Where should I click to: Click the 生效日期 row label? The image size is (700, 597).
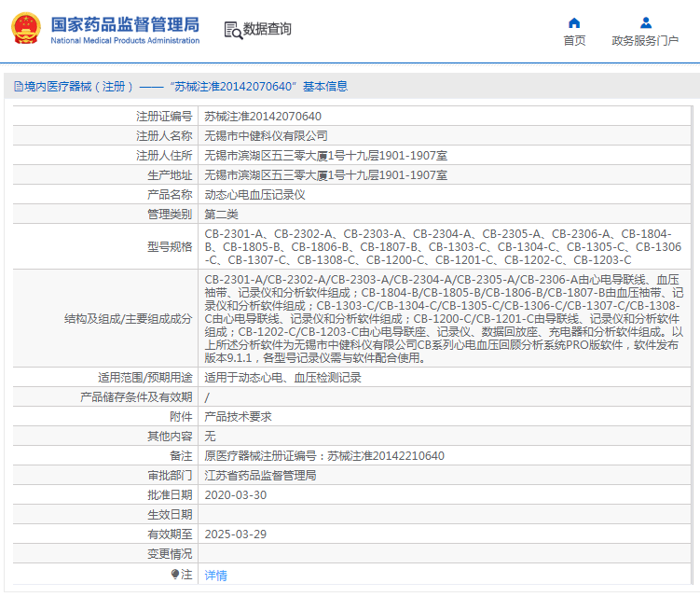170,515
